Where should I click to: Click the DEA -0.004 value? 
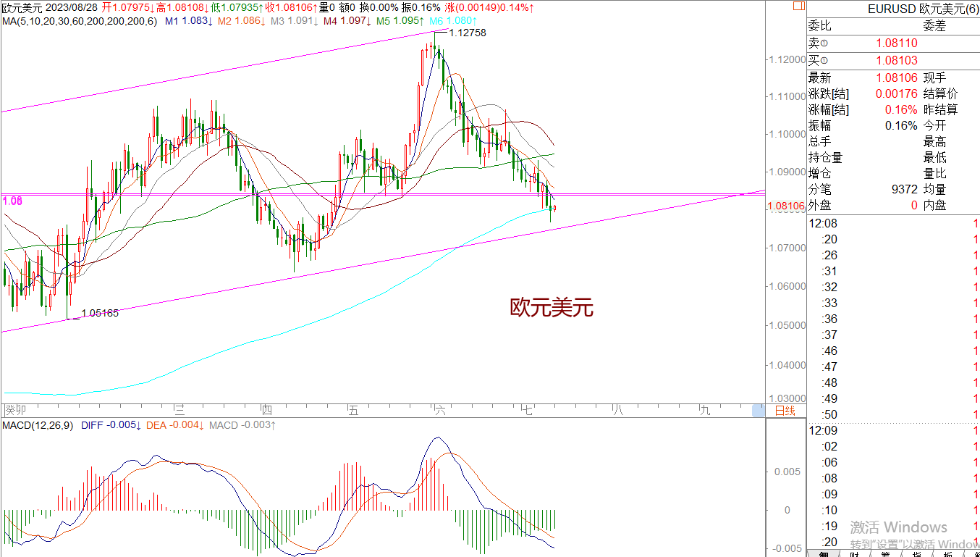point(175,425)
